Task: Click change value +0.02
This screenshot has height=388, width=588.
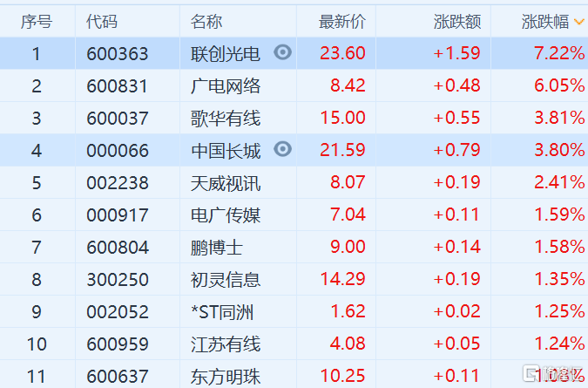Action: click(457, 311)
